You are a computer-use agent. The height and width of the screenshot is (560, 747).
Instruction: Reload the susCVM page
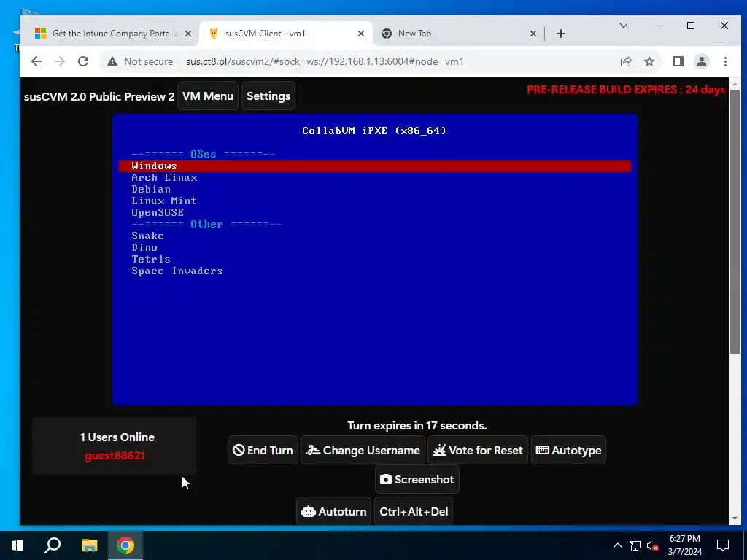pos(83,61)
